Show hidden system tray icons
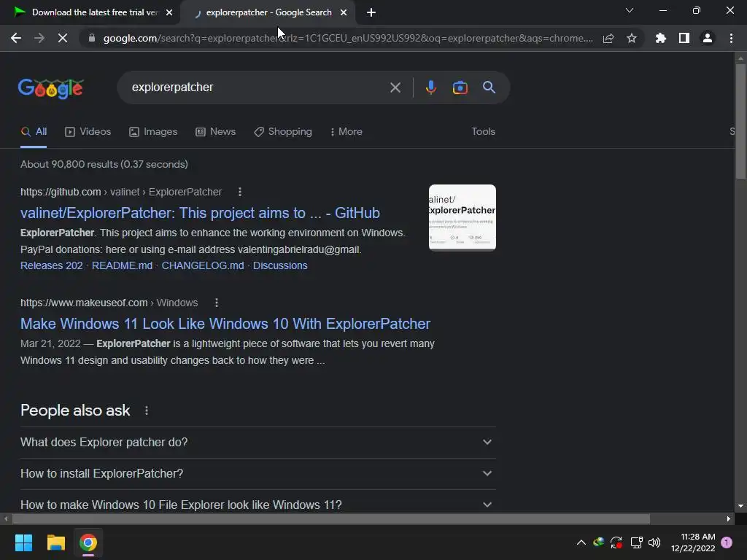Viewport: 747px width, 560px height. pyautogui.click(x=581, y=542)
